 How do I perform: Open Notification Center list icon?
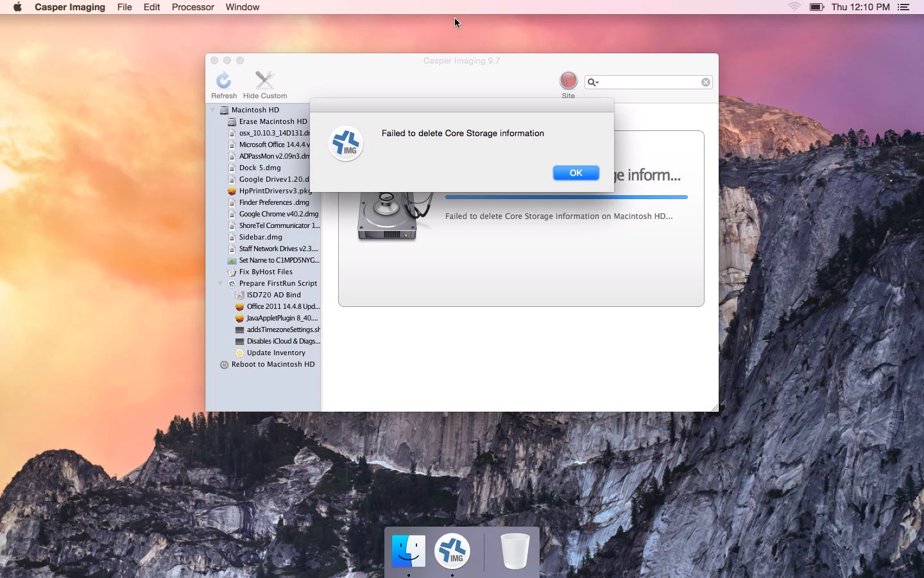click(903, 7)
